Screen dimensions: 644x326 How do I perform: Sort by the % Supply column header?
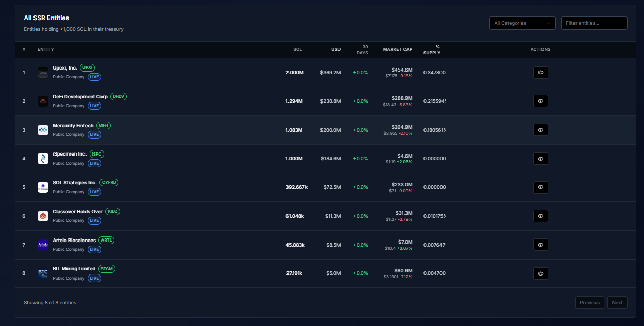click(432, 50)
